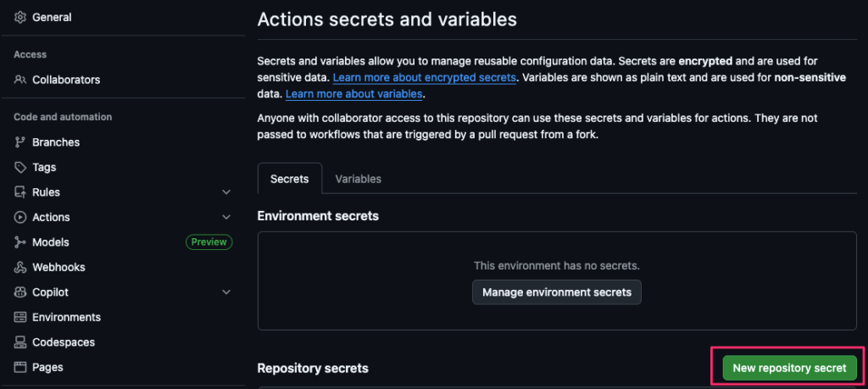Screen dimensions: 868x389
Task: Open Environments via its server icon
Action: tap(20, 317)
